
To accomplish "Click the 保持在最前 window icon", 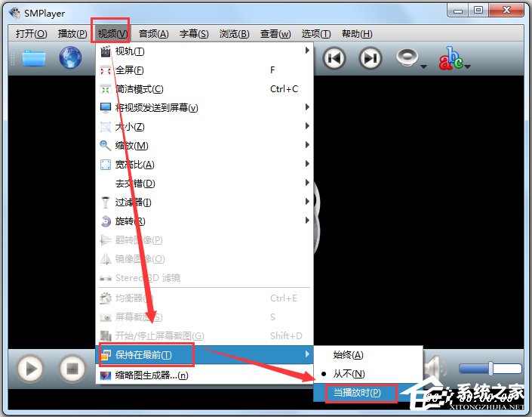I will tap(106, 355).
